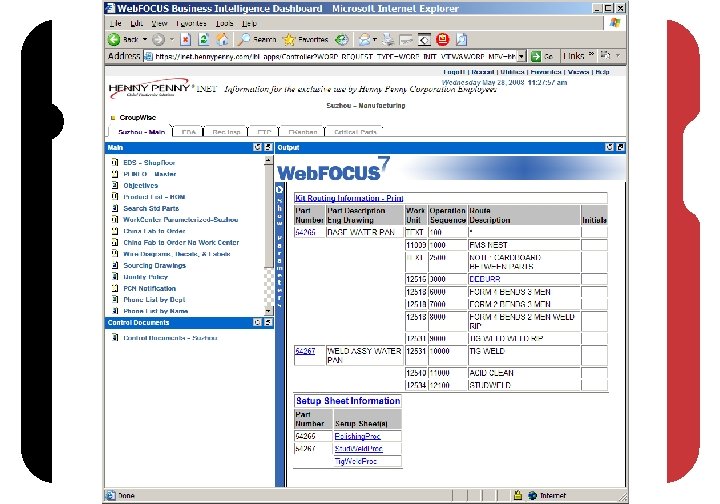Refresh the Output panel with its header icon

[x=610, y=147]
